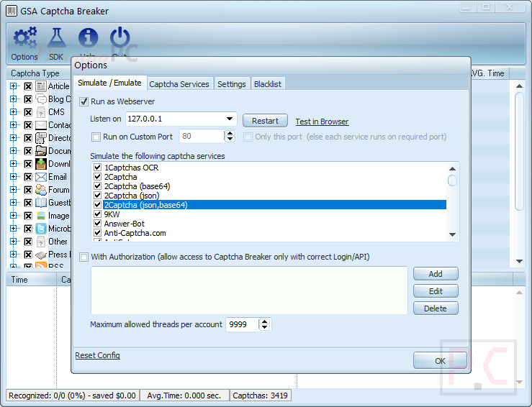Open the Blacklist tab
Image resolution: width=532 pixels, height=407 pixels.
(x=268, y=84)
